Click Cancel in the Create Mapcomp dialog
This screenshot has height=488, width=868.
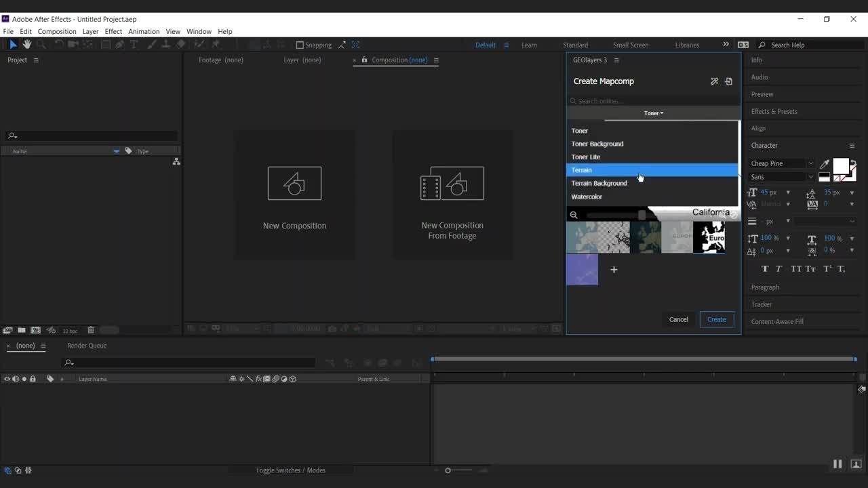[678, 319]
